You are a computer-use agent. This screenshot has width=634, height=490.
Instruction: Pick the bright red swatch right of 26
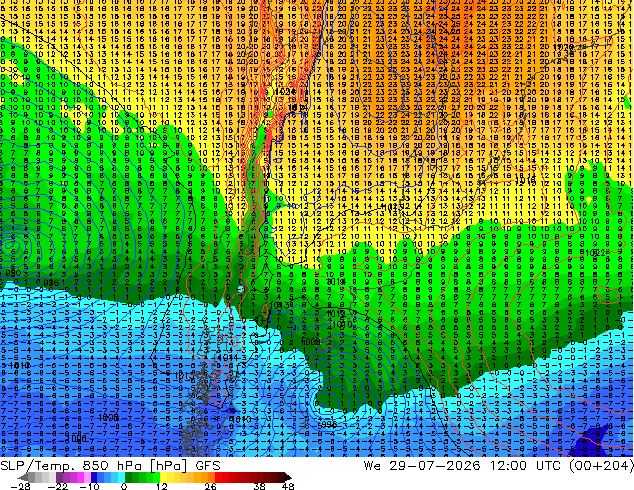pos(218,477)
